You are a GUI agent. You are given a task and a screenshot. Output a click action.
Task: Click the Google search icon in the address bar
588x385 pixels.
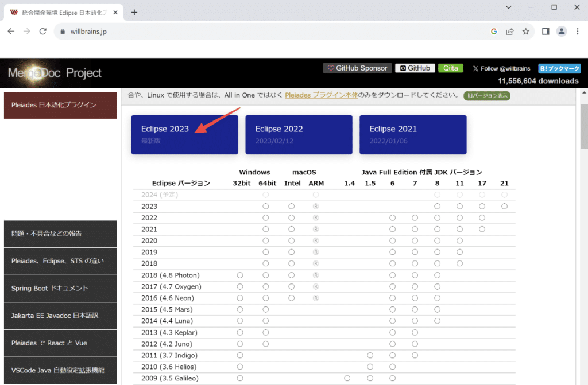pyautogui.click(x=494, y=32)
